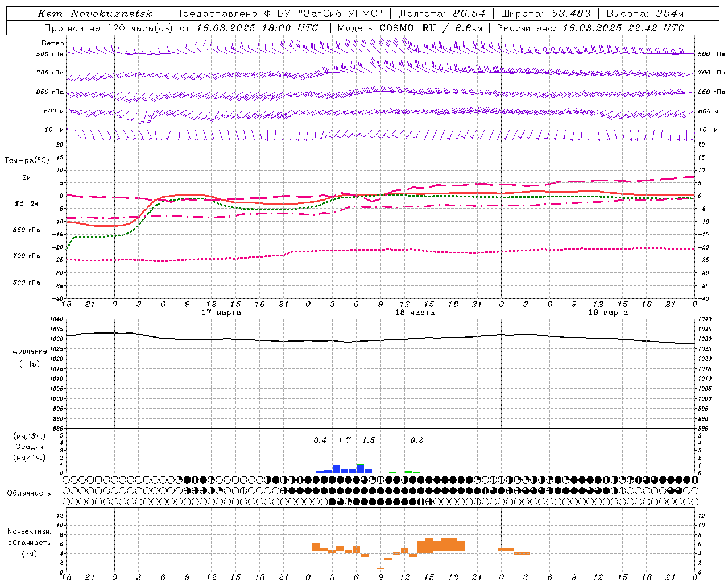Select the text Предоставлено ФГБУ "ЗапСиб УГМС"
728x582 pixels.
pos(279,14)
